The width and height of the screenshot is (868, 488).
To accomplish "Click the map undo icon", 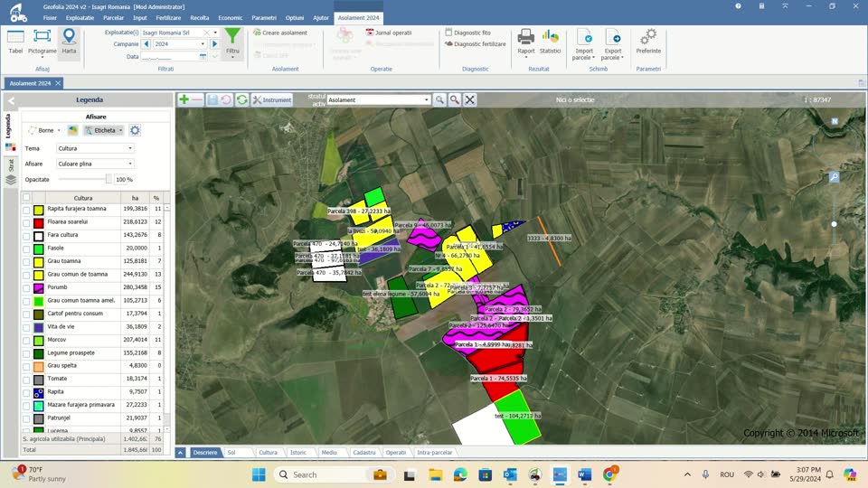I will coord(226,99).
